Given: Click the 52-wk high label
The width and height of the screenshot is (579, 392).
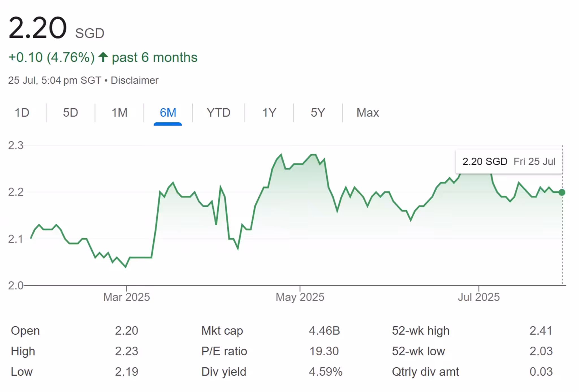Looking at the screenshot, I should tap(420, 331).
